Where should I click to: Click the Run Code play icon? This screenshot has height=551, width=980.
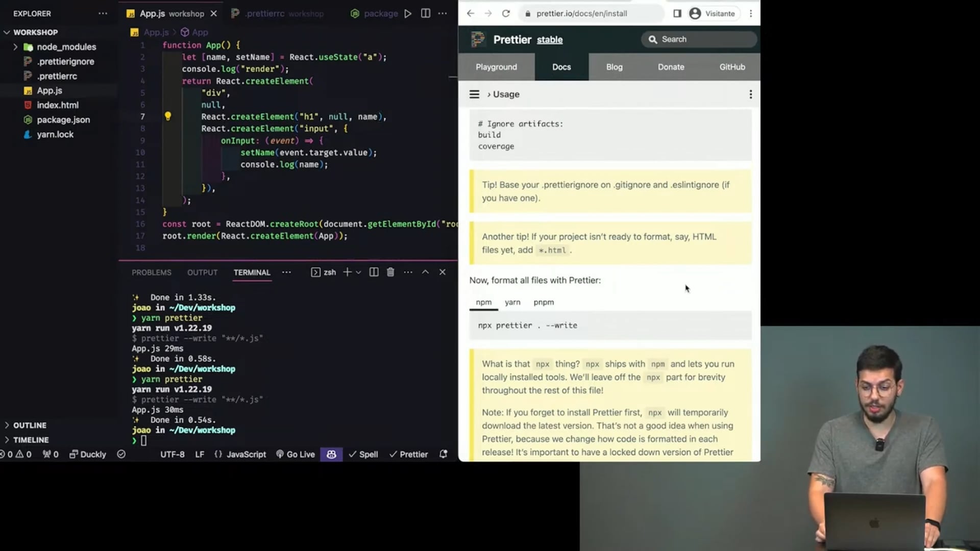[x=408, y=14]
